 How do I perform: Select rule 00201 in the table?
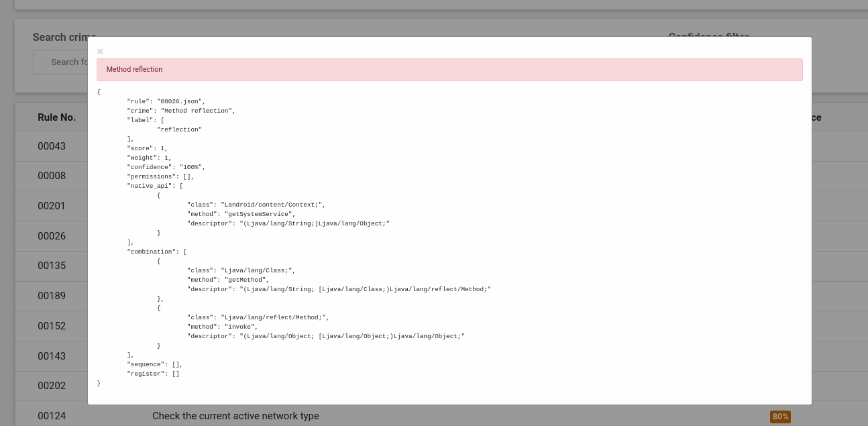(52, 206)
